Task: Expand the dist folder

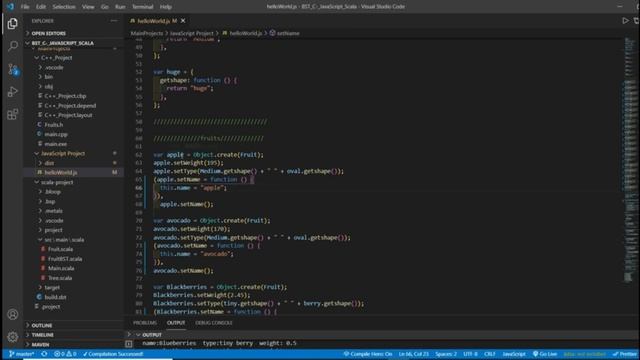Action: (x=49, y=163)
